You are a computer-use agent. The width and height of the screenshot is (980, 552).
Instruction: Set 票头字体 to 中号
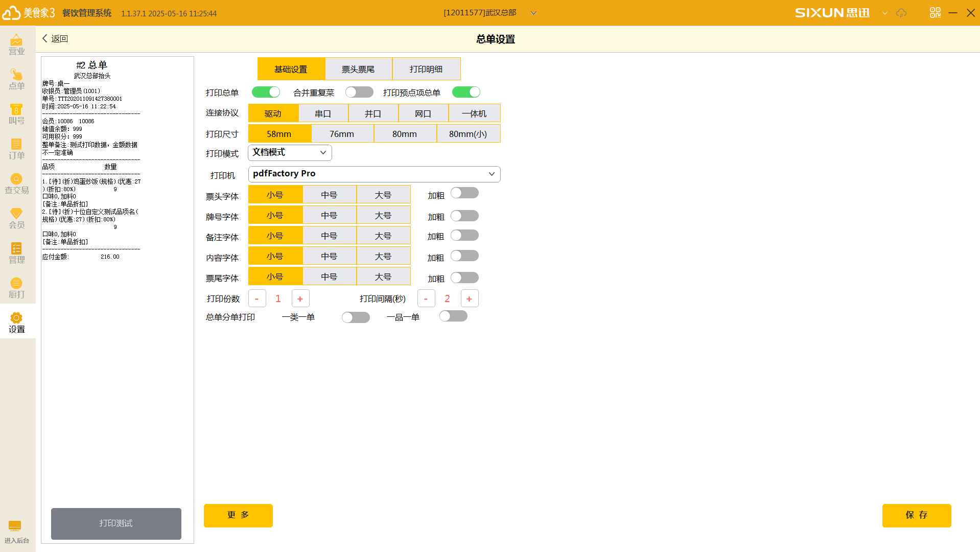click(330, 195)
